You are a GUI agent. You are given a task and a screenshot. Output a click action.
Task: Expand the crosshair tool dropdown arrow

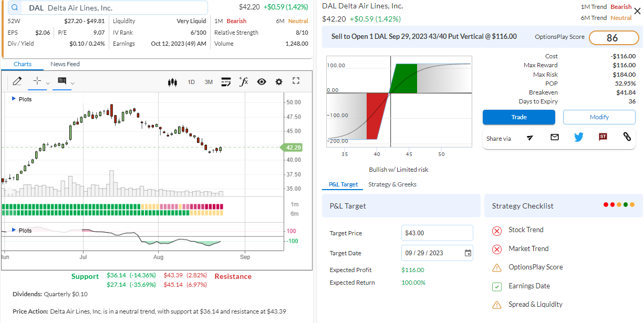click(48, 83)
